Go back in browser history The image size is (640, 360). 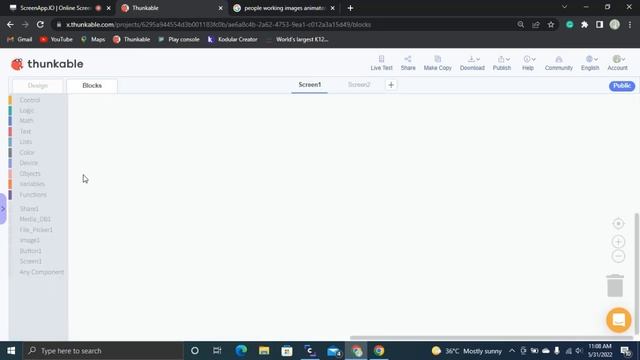coord(10,24)
